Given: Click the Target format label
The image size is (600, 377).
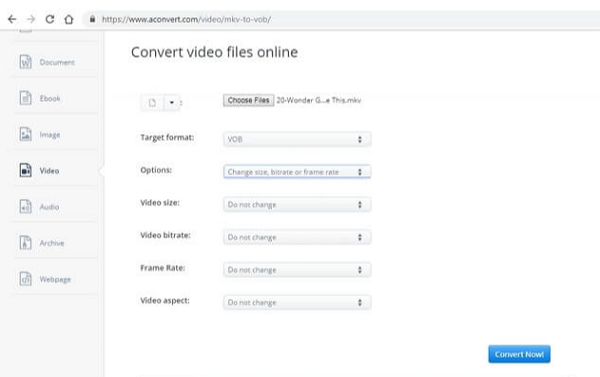Looking at the screenshot, I should [x=167, y=137].
